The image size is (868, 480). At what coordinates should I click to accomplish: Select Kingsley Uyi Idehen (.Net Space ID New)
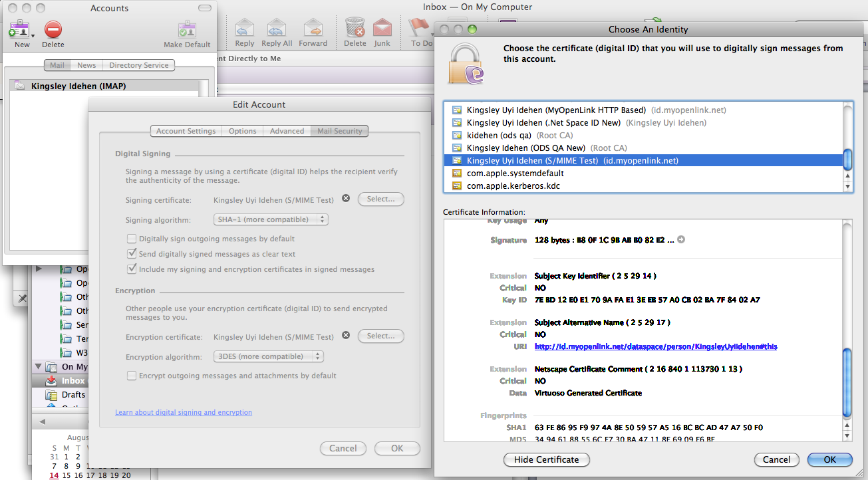point(643,122)
